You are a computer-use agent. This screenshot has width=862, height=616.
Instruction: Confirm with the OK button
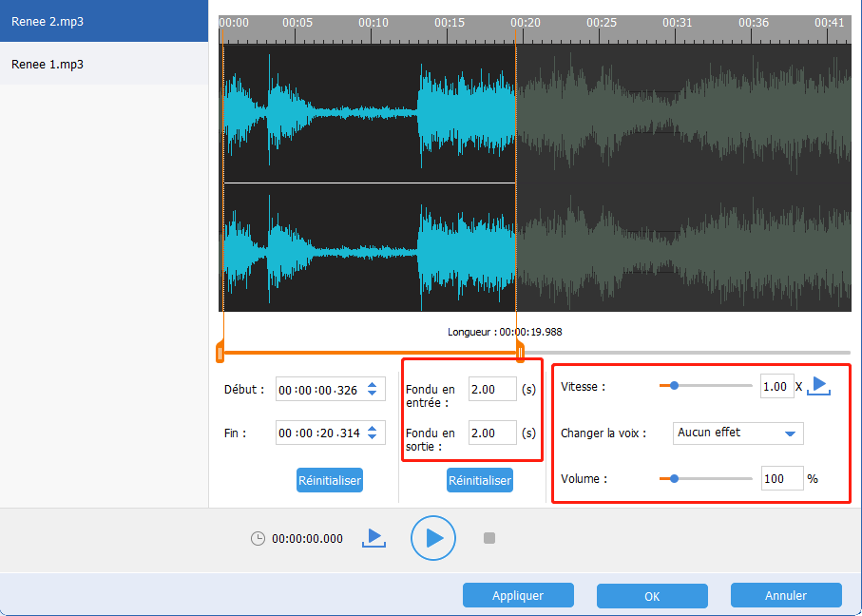pos(652,596)
